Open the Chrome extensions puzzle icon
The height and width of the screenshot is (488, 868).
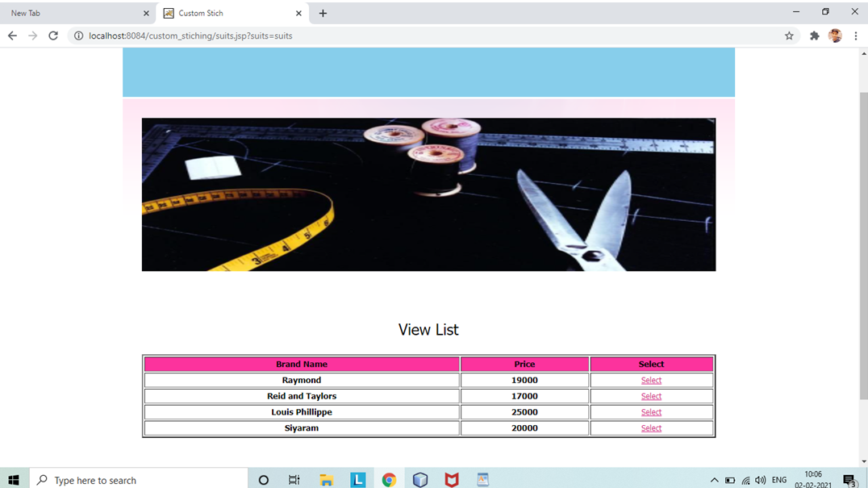point(814,35)
